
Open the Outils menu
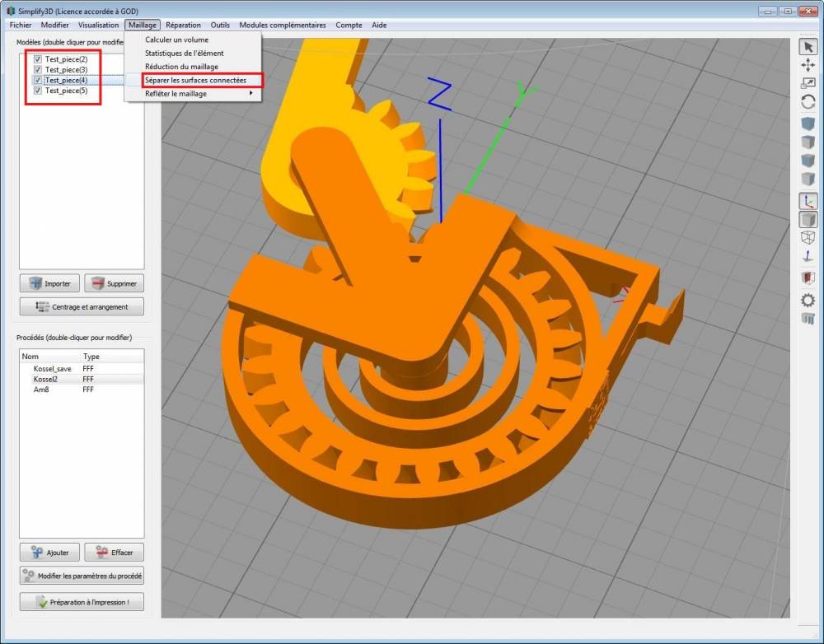(220, 25)
